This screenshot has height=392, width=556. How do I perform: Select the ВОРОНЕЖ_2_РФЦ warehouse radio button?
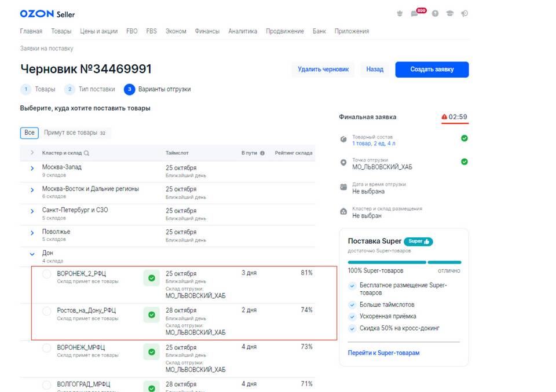(x=47, y=274)
